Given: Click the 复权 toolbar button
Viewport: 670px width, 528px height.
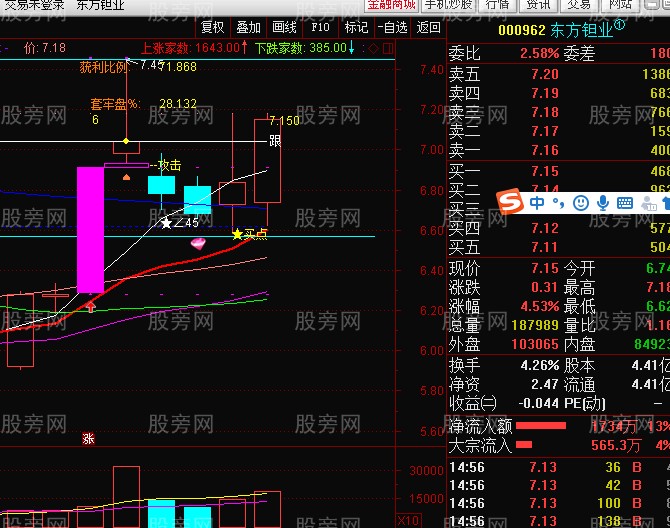Looking at the screenshot, I should pos(213,28).
